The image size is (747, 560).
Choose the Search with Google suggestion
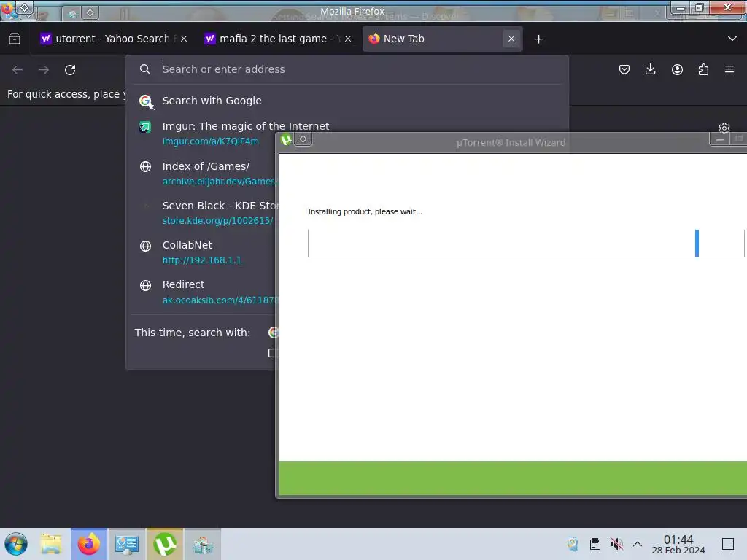tap(347, 101)
